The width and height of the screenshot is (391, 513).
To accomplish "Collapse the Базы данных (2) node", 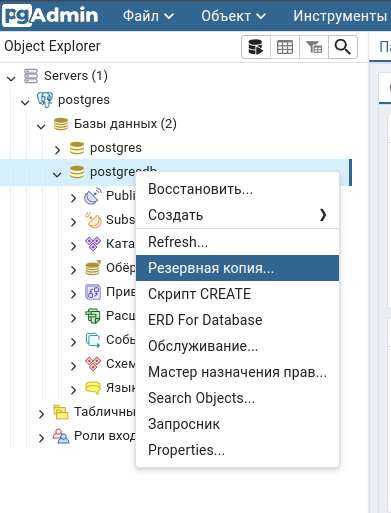I will 41,126.
